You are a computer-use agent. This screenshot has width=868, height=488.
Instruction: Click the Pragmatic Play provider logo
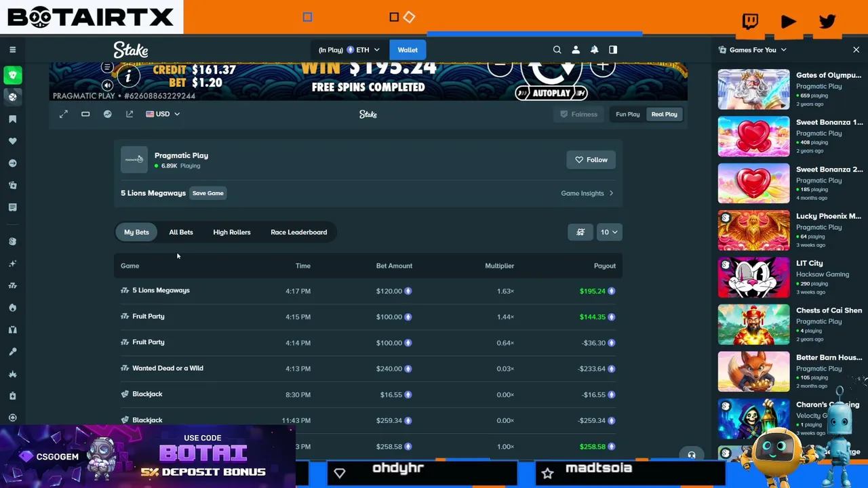[x=134, y=159]
